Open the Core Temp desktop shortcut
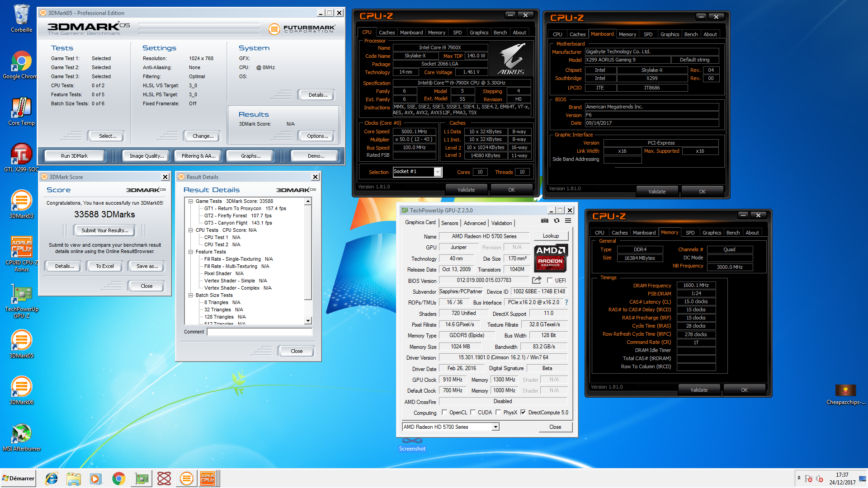 point(21,112)
